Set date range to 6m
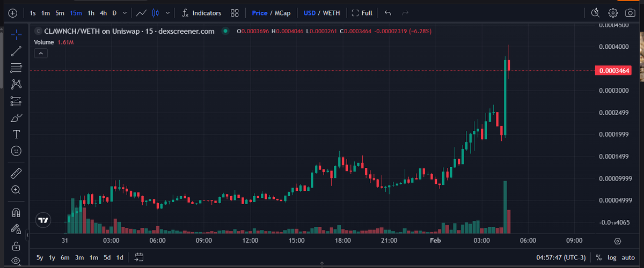Image resolution: width=644 pixels, height=268 pixels. point(65,257)
